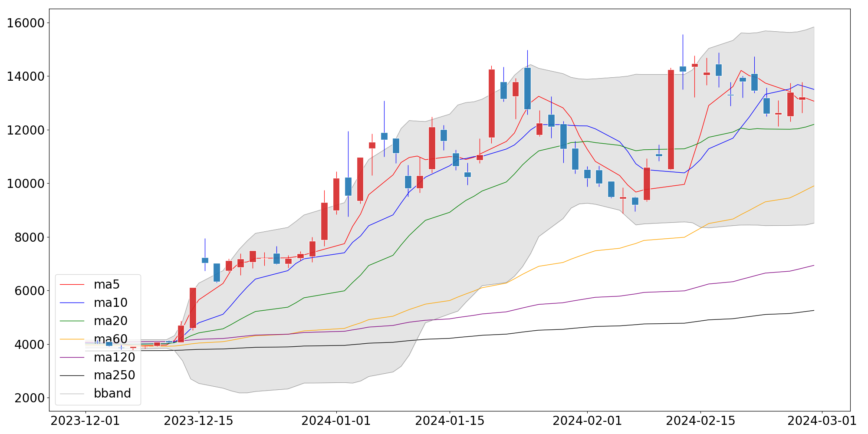Click the ma120 legend label
The image size is (868, 434).
[x=115, y=358]
